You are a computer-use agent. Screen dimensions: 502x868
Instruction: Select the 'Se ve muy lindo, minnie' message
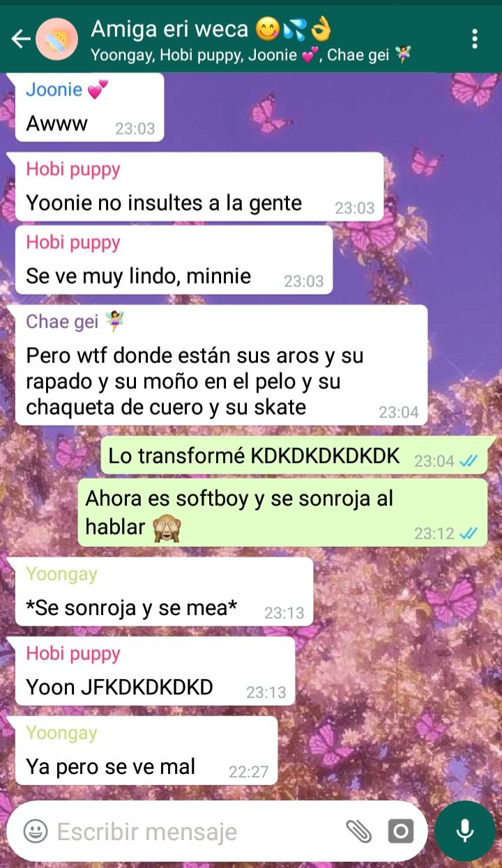174,260
